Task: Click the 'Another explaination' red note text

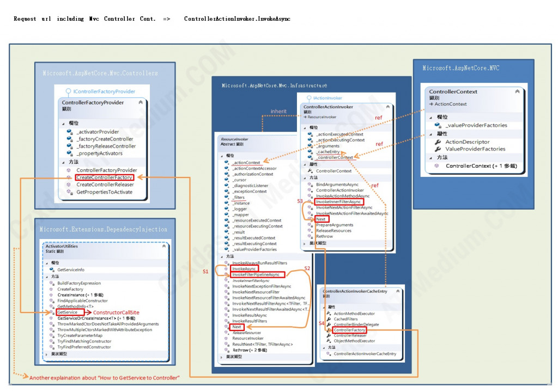Action: 104,378
